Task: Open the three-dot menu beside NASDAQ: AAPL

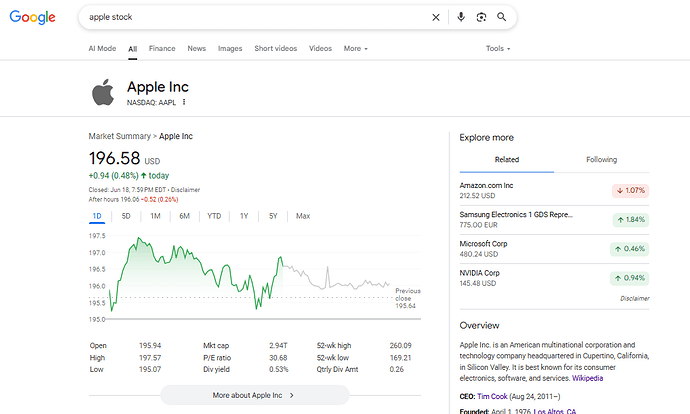Action: tap(184, 102)
